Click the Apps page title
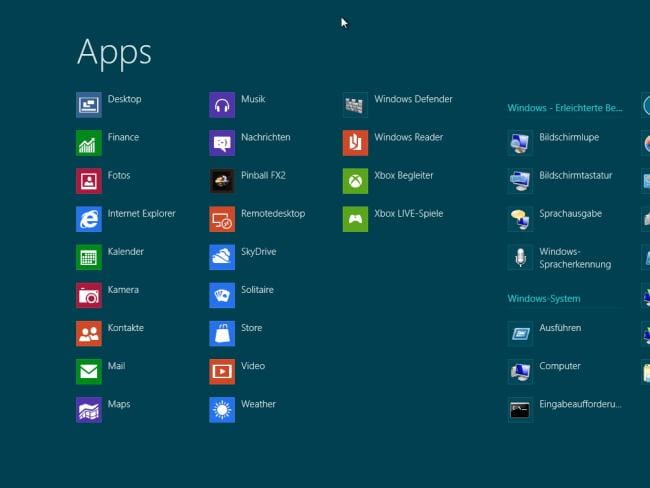This screenshot has height=488, width=650. point(114,53)
